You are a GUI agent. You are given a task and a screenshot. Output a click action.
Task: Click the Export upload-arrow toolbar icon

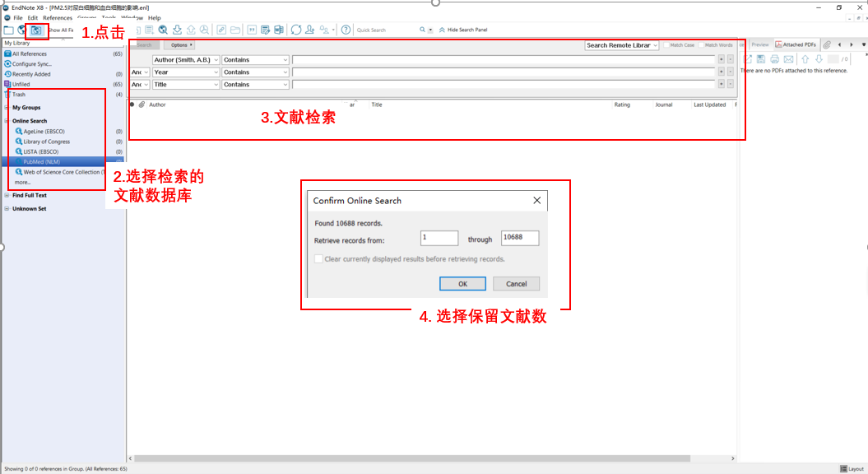[191, 30]
